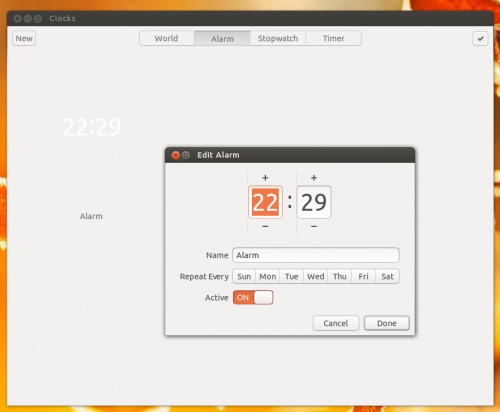Decrease the hour with the minus below 22
Image resolution: width=500 pixels, height=412 pixels.
265,226
